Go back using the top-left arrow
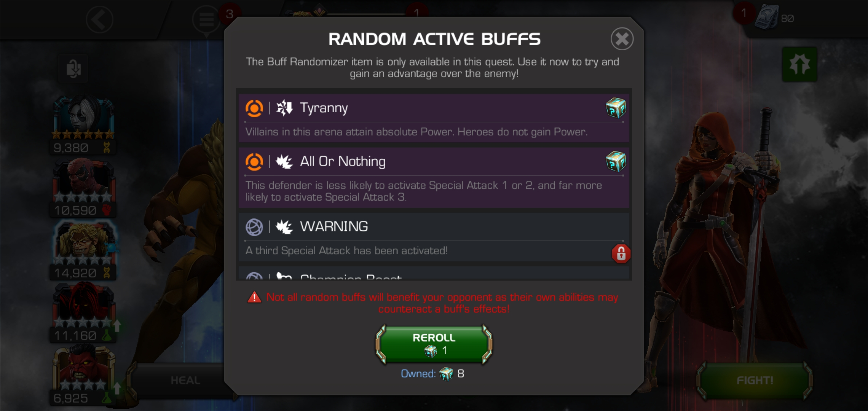This screenshot has width=868, height=411. (99, 19)
